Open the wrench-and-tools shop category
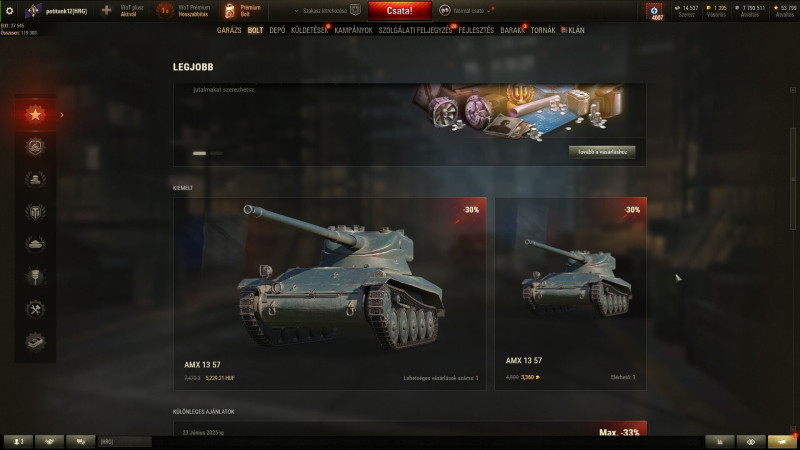Screen dimensions: 800x450 point(35,310)
